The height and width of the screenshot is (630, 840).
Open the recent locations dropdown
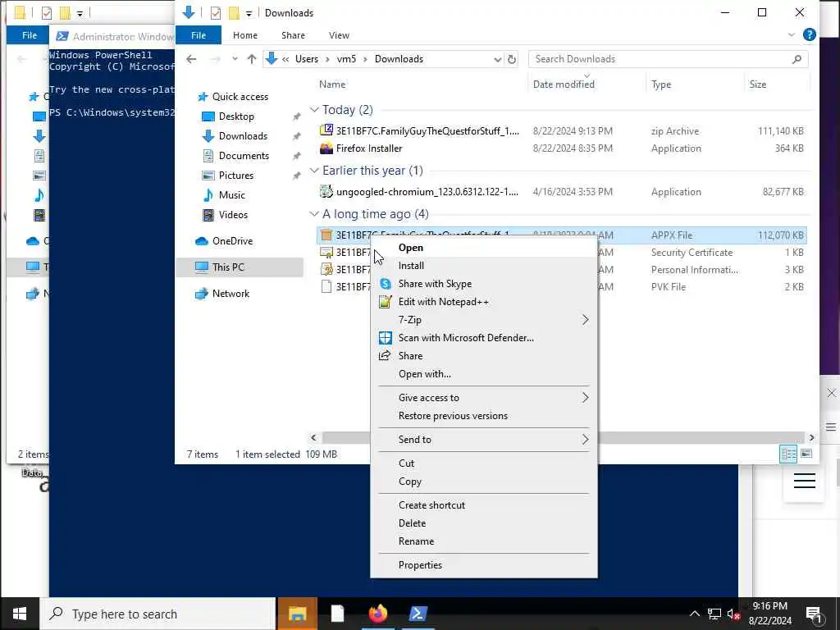click(235, 59)
